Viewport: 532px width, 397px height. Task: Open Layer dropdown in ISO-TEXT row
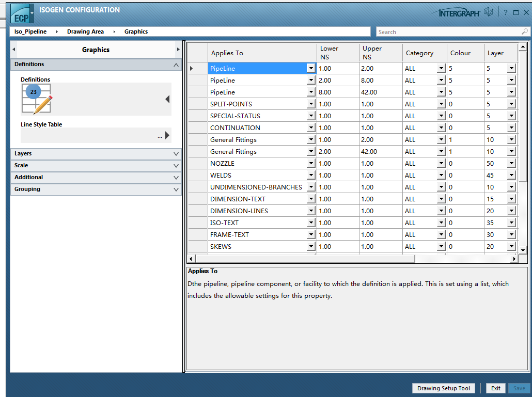[511, 223]
